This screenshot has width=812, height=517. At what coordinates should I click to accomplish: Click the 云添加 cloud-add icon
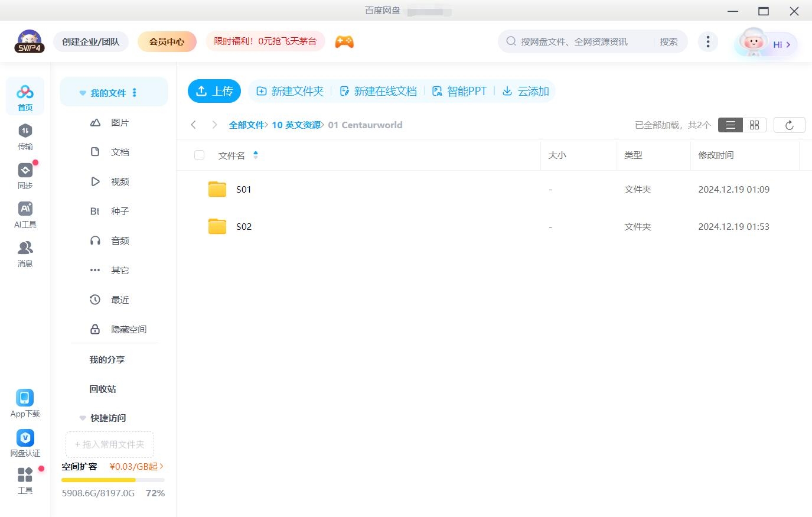coord(507,91)
